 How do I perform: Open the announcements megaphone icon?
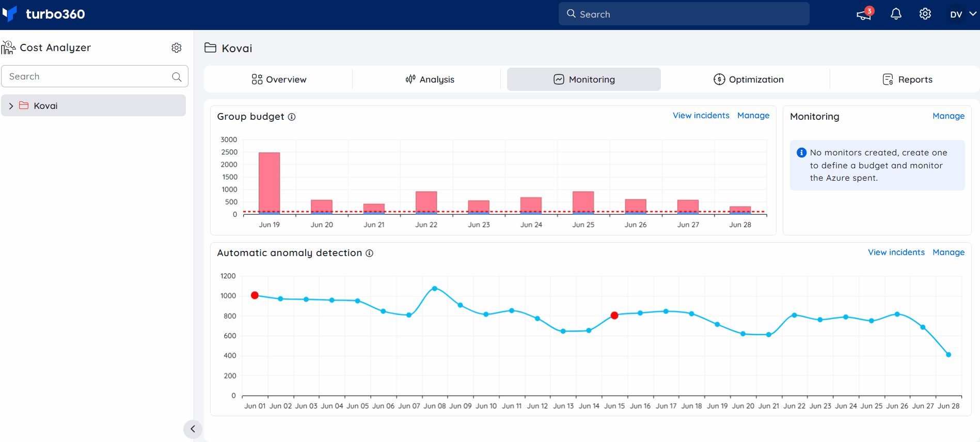click(x=864, y=14)
